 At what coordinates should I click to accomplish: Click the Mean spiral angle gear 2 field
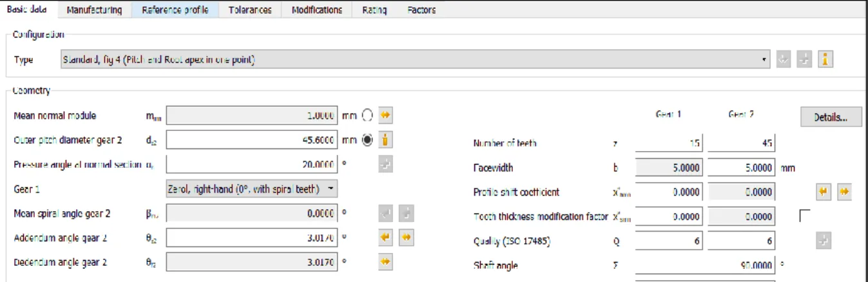[x=251, y=213]
